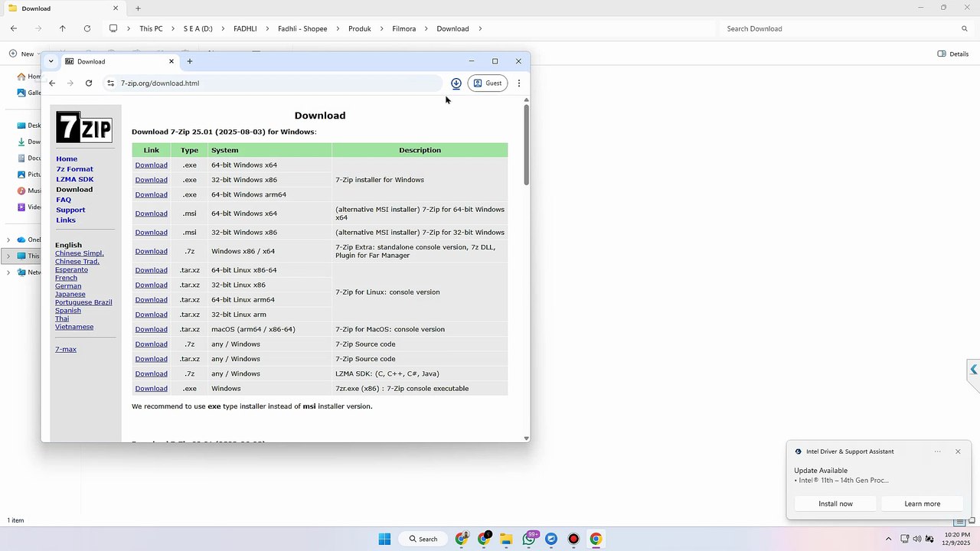Show hidden system tray icons
The width and height of the screenshot is (980, 551).
pyautogui.click(x=888, y=539)
